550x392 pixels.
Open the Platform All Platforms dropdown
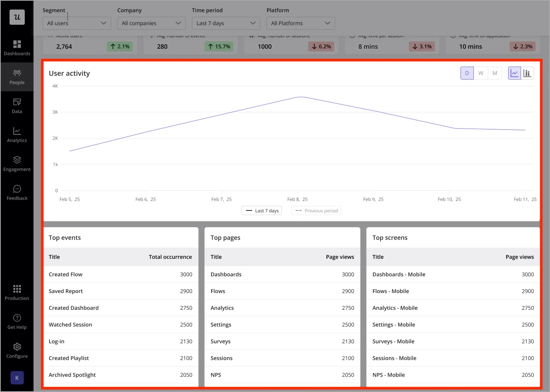(x=301, y=23)
